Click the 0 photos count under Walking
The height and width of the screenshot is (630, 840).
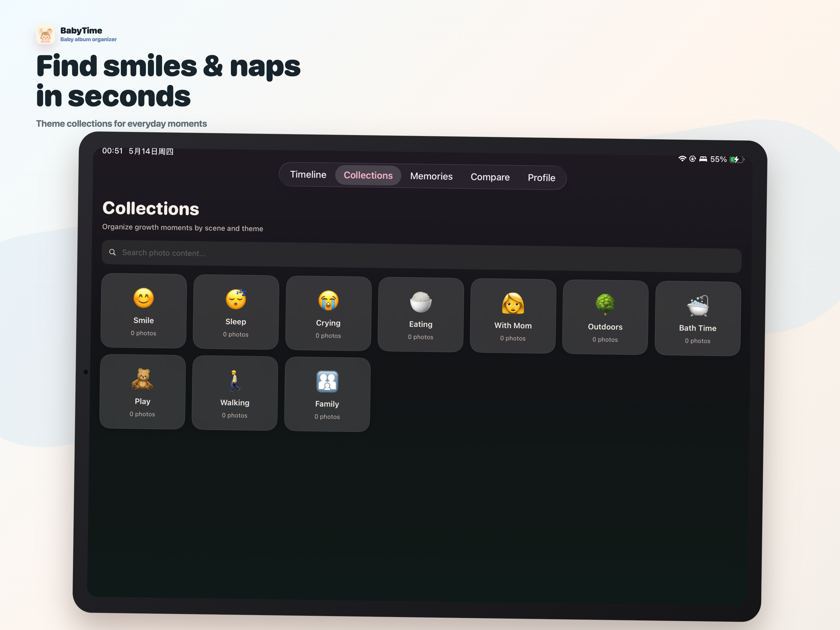[x=235, y=416]
